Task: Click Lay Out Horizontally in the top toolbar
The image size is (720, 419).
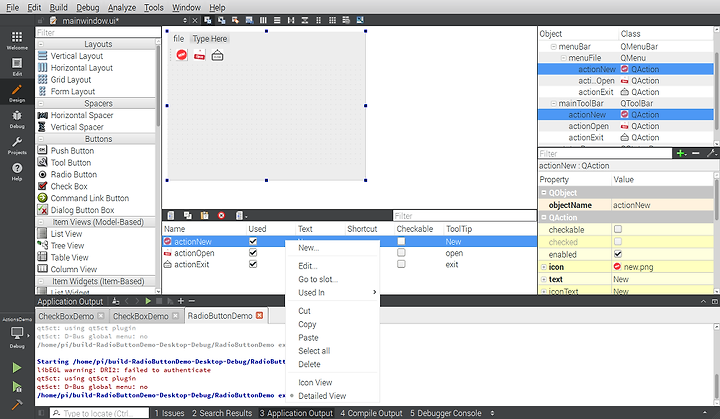Action: pyautogui.click(x=263, y=20)
